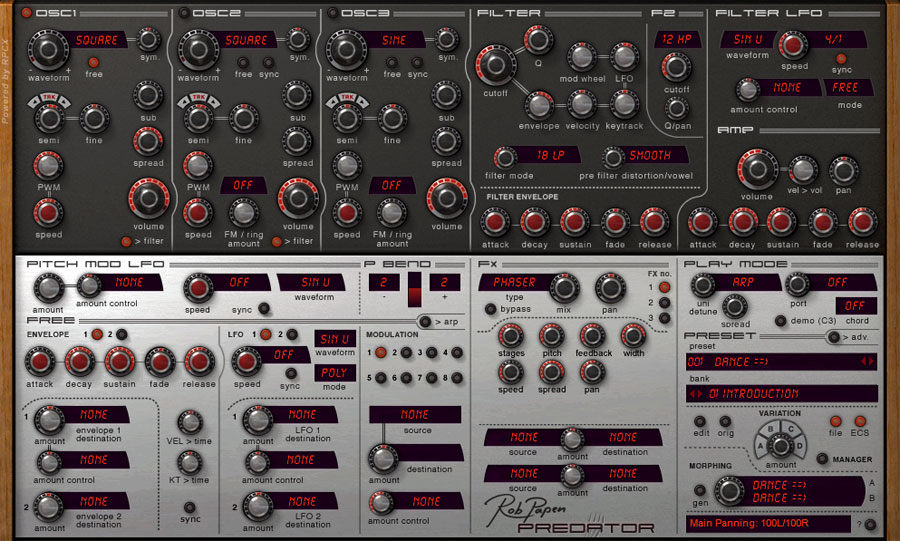
Task: Toggle the OSC2 power LED
Action: 184,13
